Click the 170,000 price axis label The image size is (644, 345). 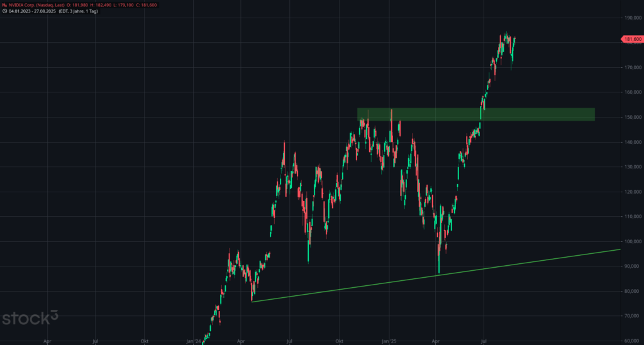[633, 67]
